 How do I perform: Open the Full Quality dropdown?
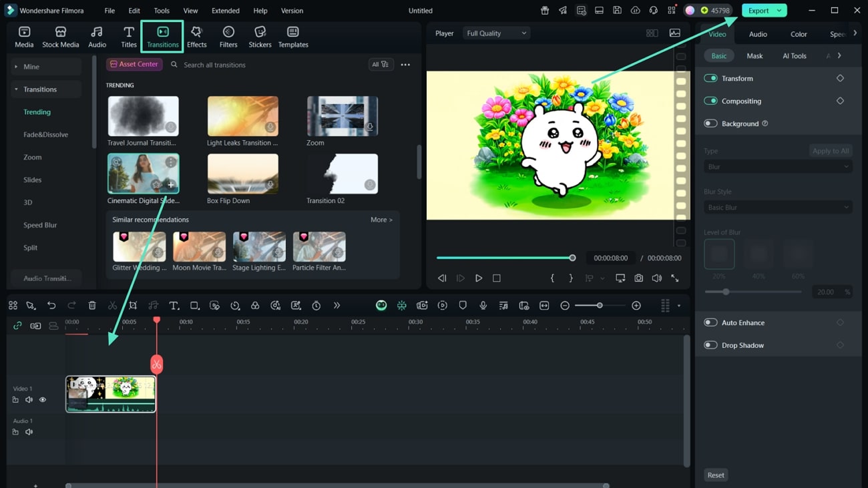tap(496, 33)
